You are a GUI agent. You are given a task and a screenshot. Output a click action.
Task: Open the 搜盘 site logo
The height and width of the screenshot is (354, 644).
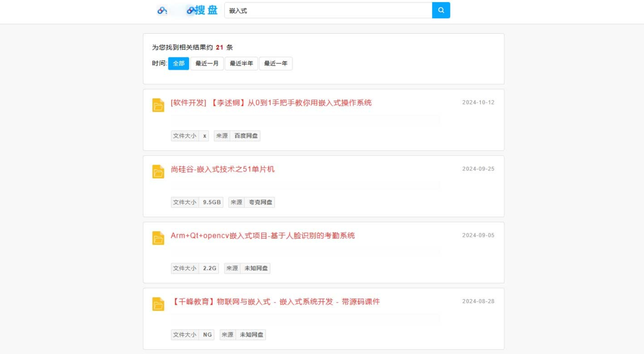point(188,10)
